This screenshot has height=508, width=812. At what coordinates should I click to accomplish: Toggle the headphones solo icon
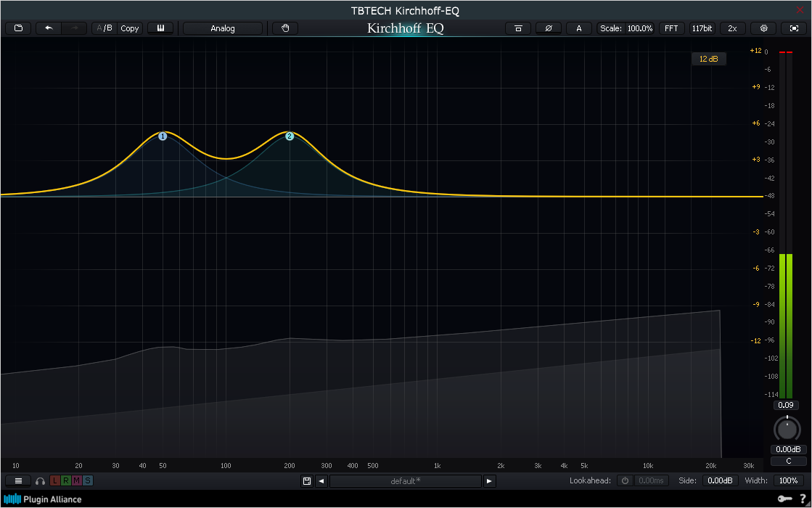coord(40,481)
